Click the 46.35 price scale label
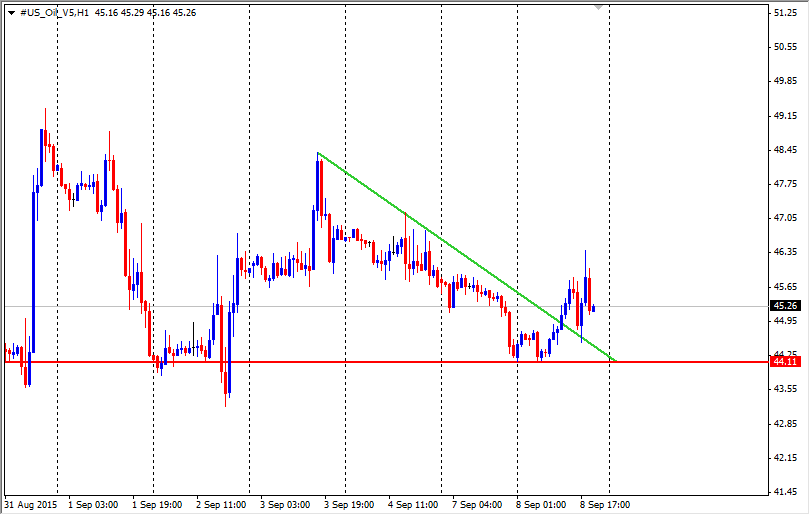The height and width of the screenshot is (515, 810). coord(785,252)
